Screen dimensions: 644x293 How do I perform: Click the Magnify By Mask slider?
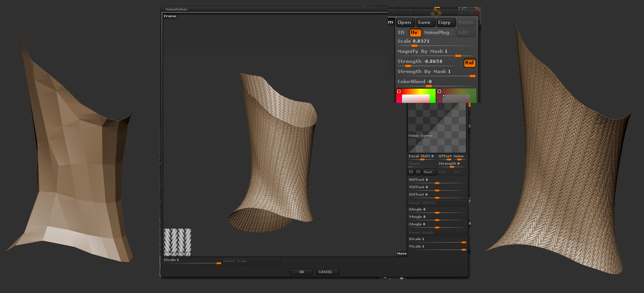point(435,53)
